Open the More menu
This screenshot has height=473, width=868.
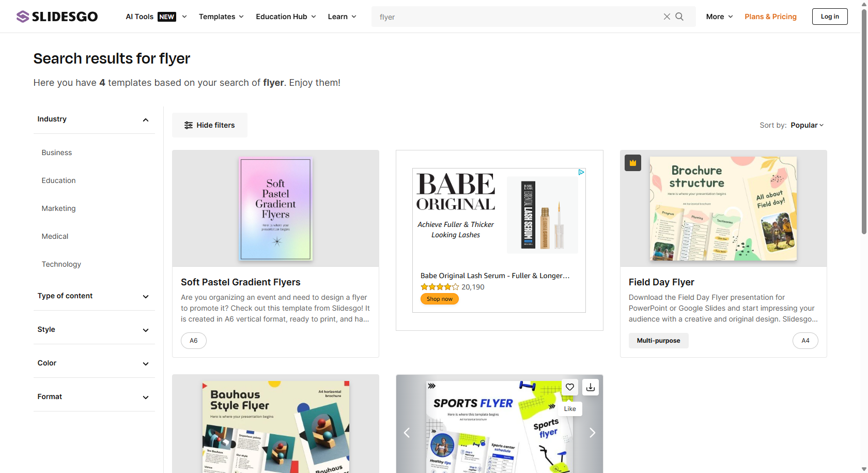pos(720,17)
